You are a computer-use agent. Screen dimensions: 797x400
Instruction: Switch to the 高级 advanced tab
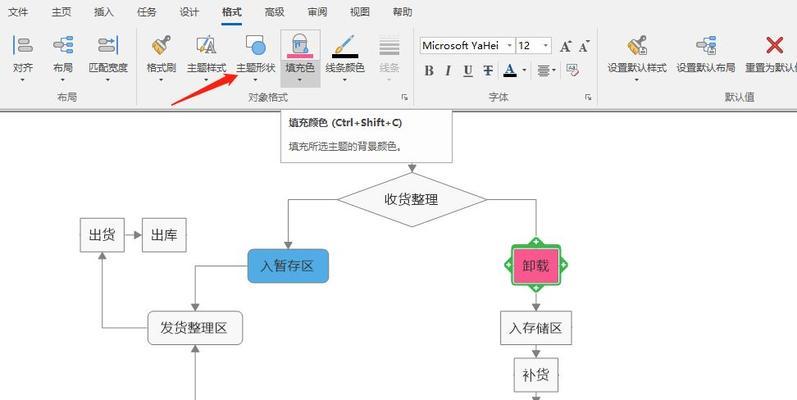(274, 12)
